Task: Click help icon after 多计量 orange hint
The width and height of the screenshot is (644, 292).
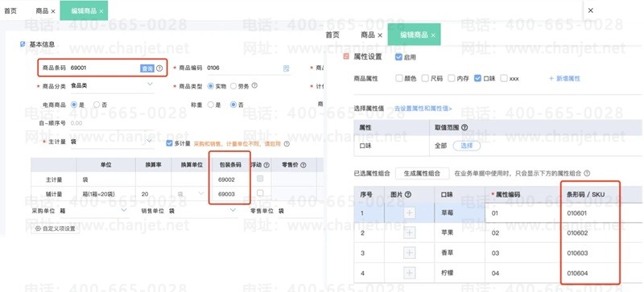Action: (287, 144)
